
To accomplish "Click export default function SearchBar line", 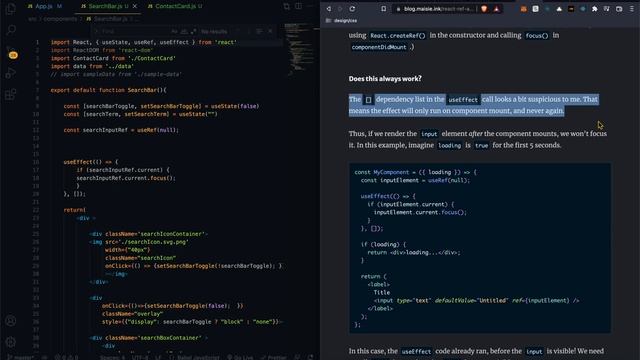I will coord(109,90).
